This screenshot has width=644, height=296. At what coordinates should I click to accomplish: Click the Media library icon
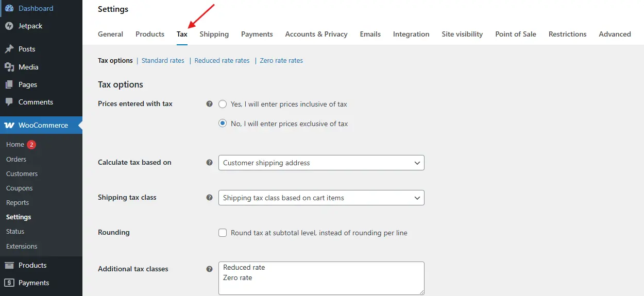9,67
